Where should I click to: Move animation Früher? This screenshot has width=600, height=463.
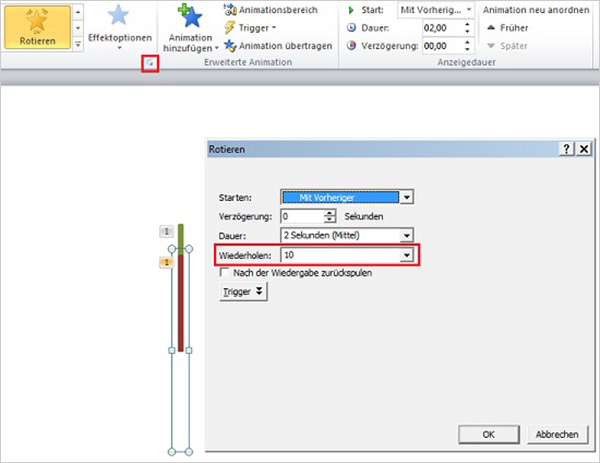coord(507,28)
